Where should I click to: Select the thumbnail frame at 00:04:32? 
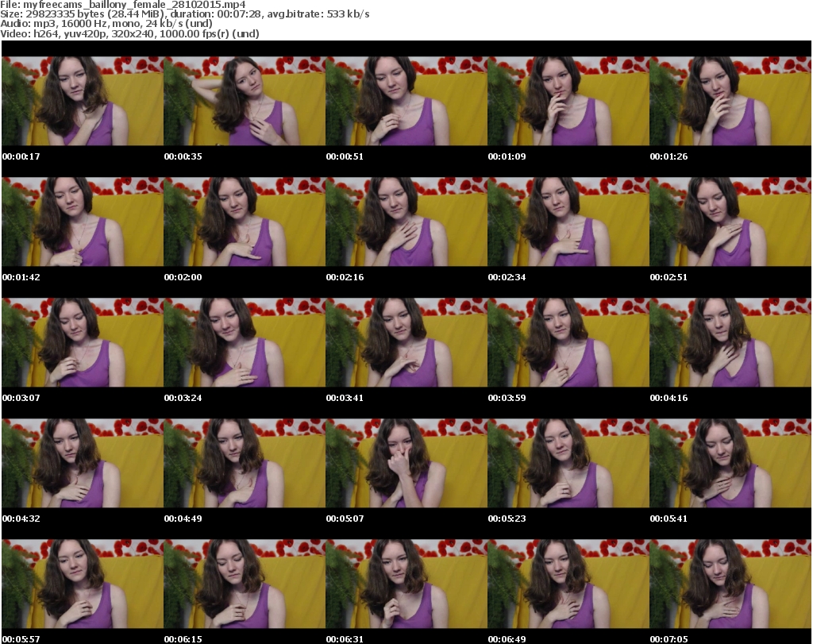pos(83,464)
